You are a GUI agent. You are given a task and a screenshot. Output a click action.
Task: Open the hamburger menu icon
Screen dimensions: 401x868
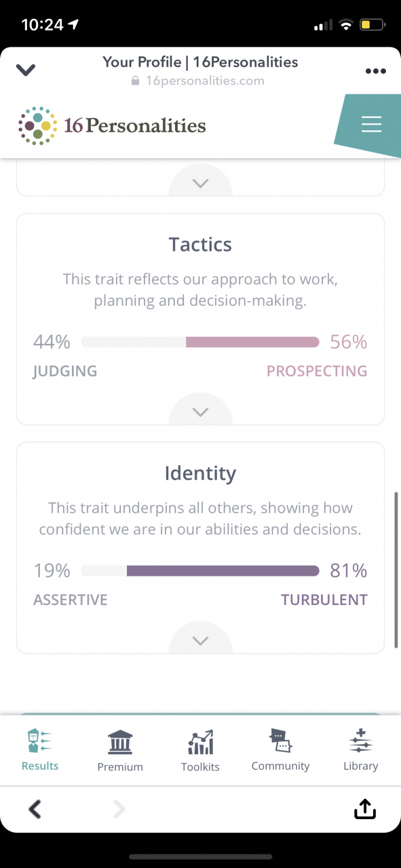pos(371,124)
